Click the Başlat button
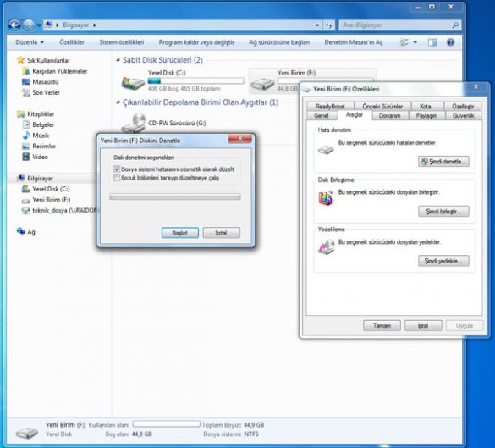Image resolution: width=495 pixels, height=448 pixels. [180, 233]
